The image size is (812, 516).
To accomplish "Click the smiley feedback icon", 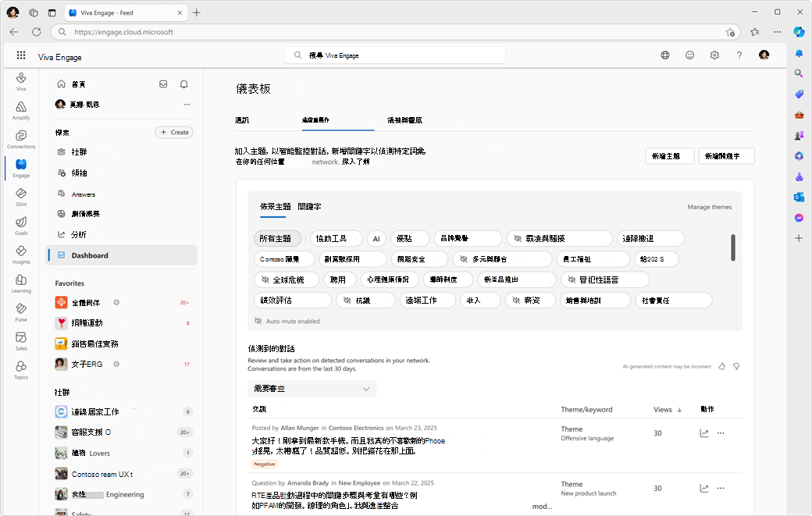I will (689, 55).
